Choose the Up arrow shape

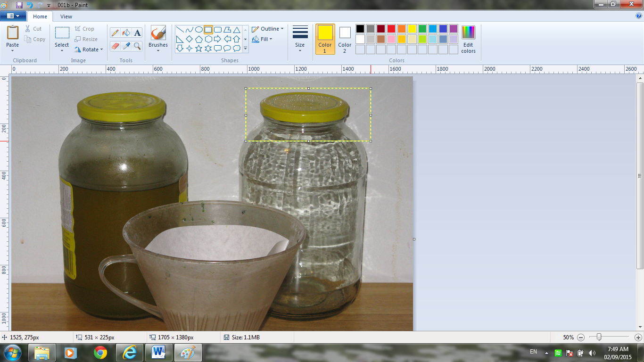pyautogui.click(x=236, y=39)
